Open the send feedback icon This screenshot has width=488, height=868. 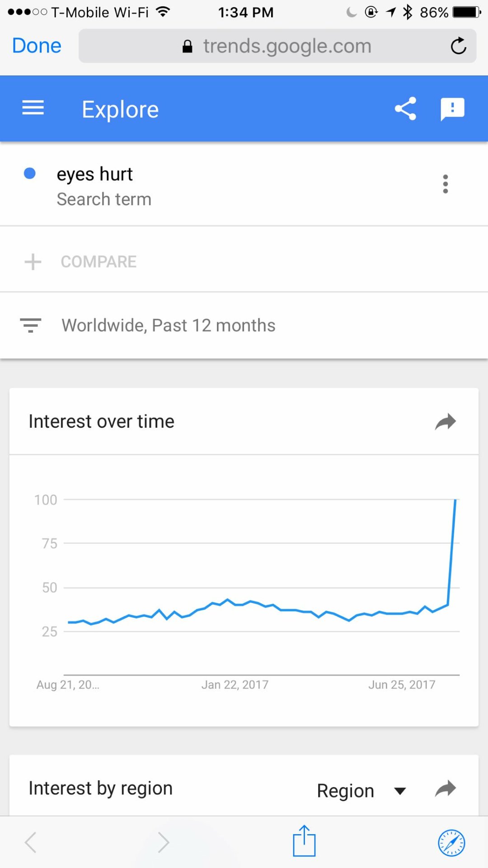[452, 109]
